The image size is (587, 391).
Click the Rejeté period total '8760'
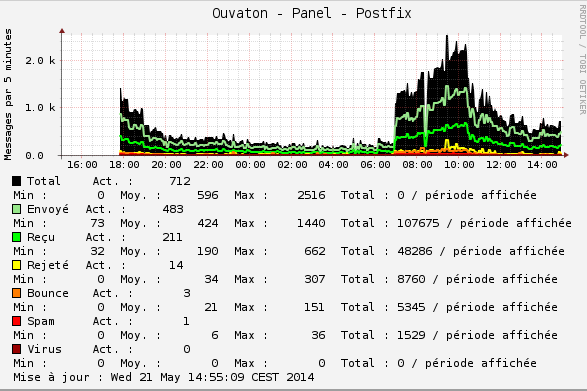pyautogui.click(x=411, y=279)
